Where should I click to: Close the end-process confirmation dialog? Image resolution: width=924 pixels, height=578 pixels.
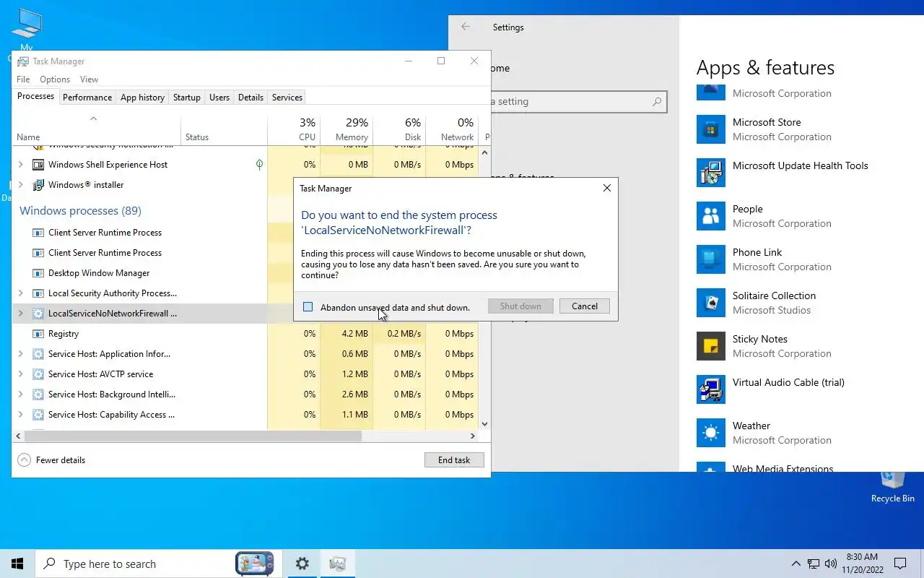[607, 188]
